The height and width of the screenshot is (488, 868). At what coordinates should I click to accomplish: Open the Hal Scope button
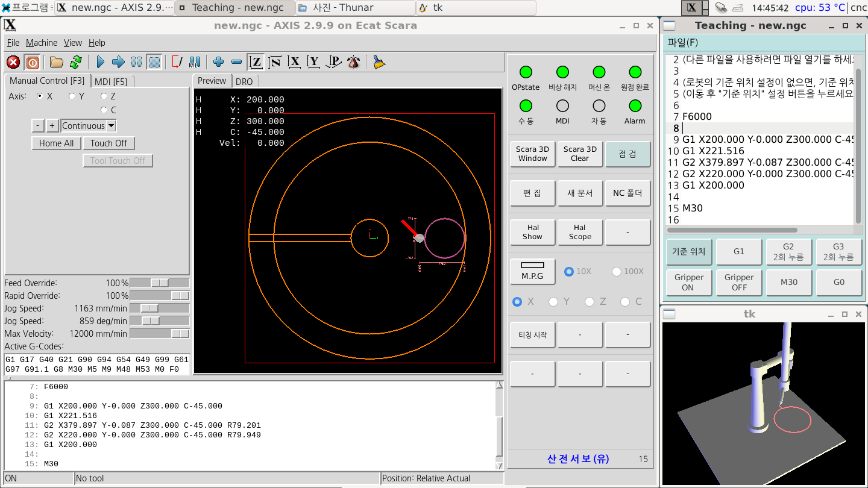[x=580, y=232]
